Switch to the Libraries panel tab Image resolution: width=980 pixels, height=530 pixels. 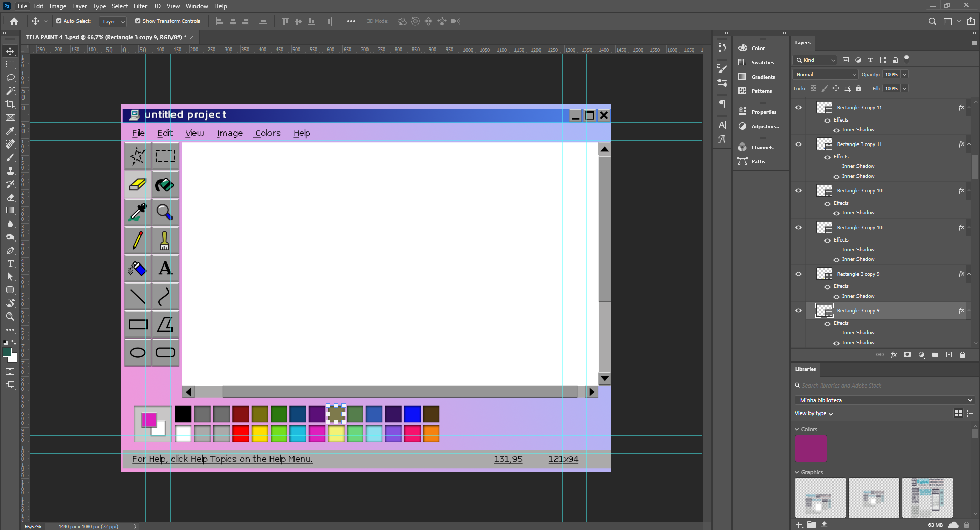[x=805, y=369]
